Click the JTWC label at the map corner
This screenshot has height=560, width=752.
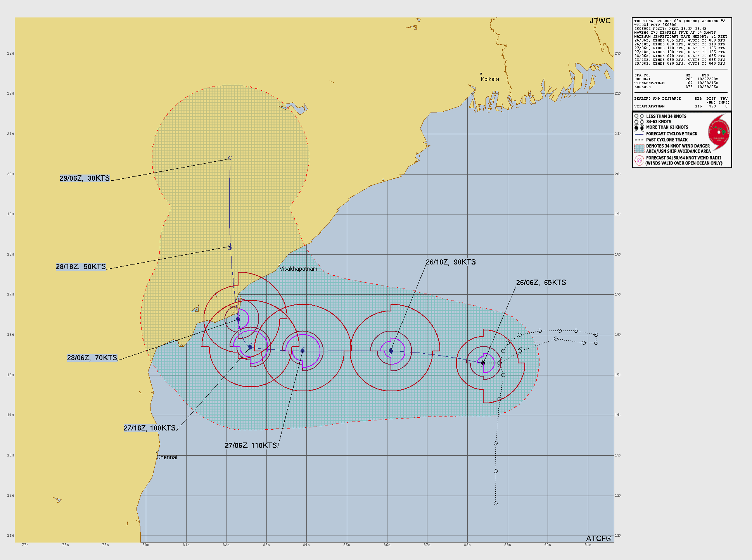[x=600, y=21]
